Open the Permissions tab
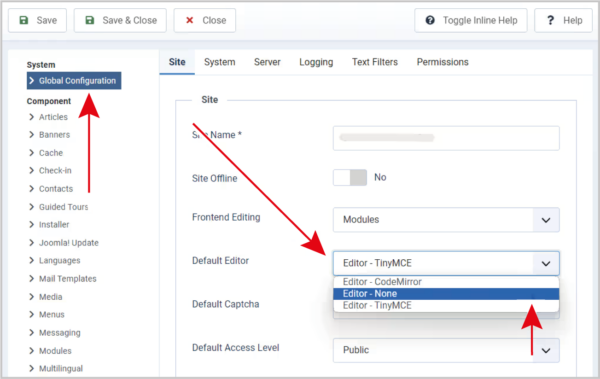The width and height of the screenshot is (600, 379). (x=442, y=62)
